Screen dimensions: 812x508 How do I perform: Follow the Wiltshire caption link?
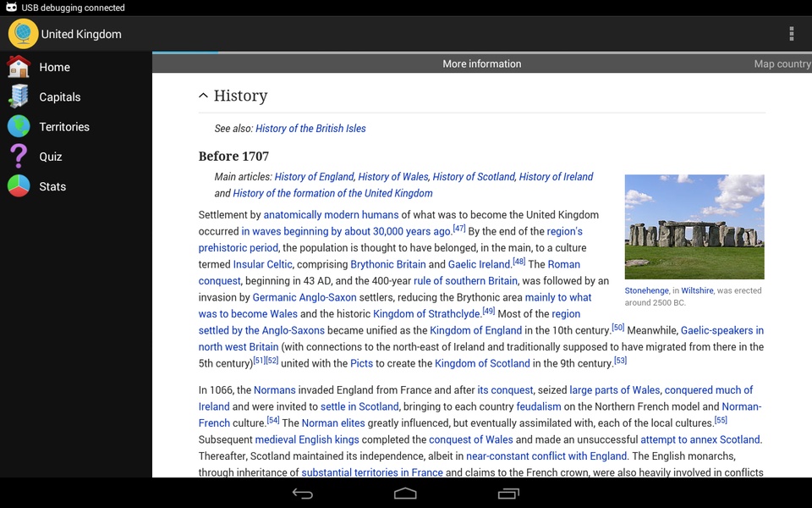(x=697, y=290)
